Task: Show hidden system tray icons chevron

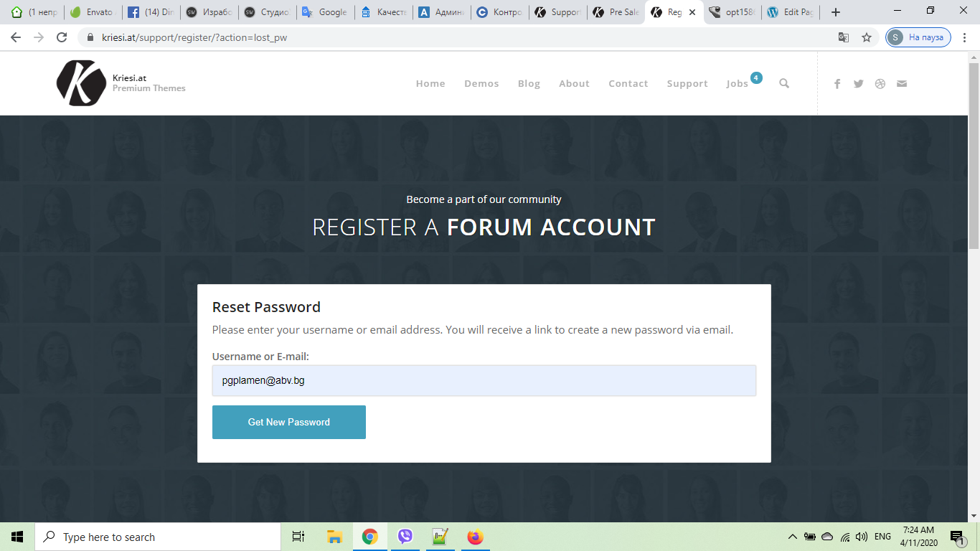Action: point(792,537)
